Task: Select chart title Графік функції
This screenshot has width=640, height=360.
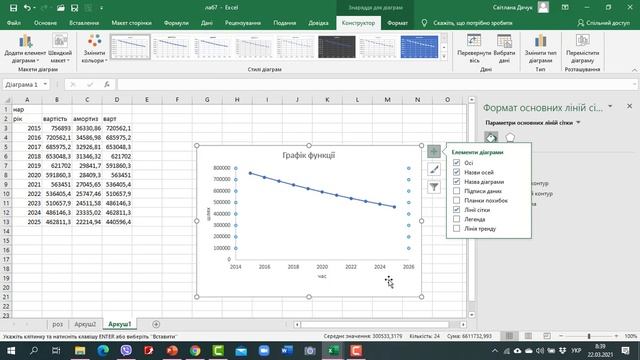Action: 309,155
